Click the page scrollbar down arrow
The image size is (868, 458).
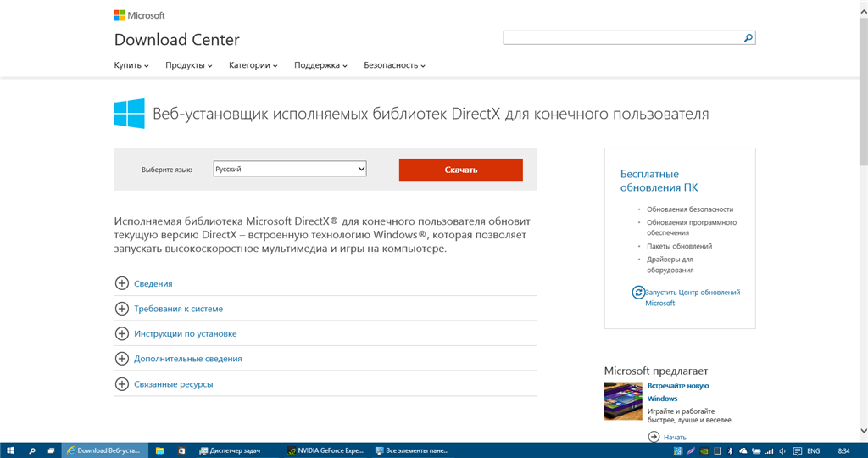(x=863, y=431)
